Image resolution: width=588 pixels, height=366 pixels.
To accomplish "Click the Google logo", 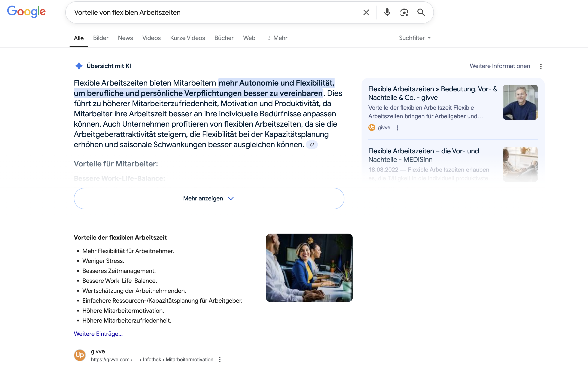I will pyautogui.click(x=26, y=12).
